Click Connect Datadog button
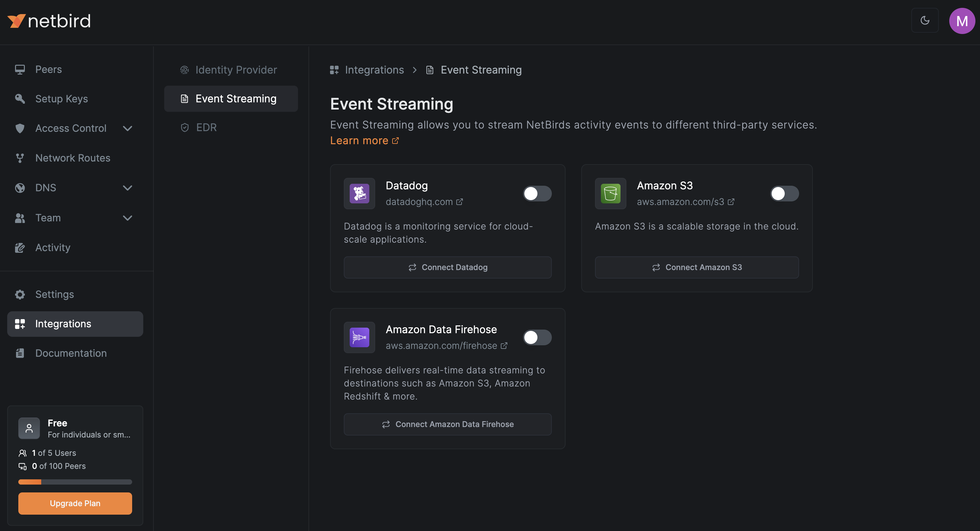Screen dimensions: 980x531 (447, 267)
